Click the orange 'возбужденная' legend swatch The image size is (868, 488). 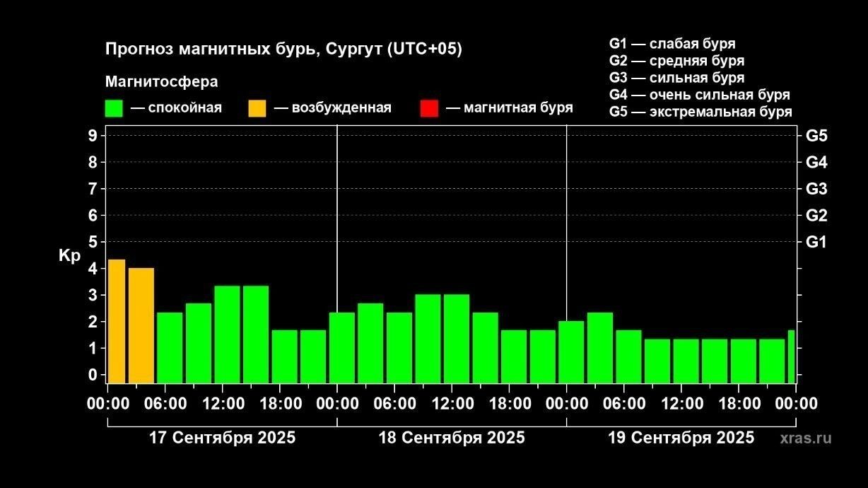257,108
